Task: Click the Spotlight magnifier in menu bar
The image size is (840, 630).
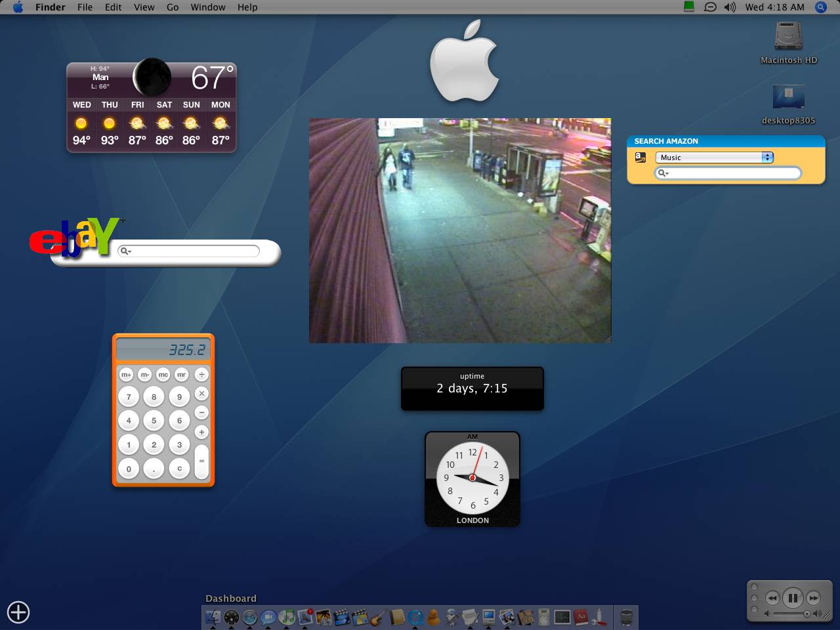Action: click(820, 7)
